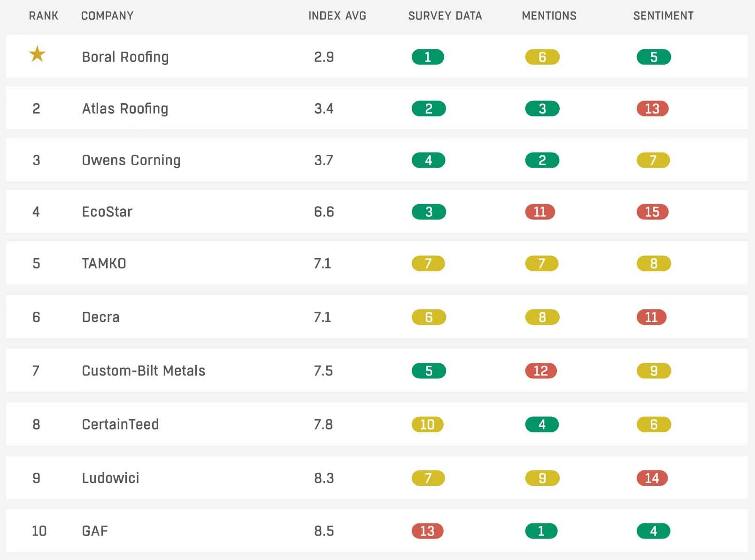Click the SENTIMENT column header
The image size is (755, 560).
tap(663, 16)
